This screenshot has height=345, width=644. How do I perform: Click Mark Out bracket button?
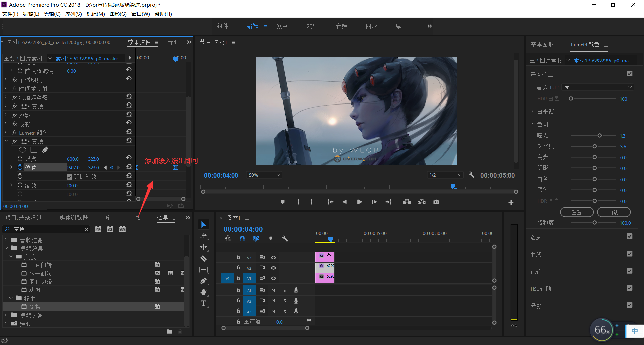tap(312, 202)
